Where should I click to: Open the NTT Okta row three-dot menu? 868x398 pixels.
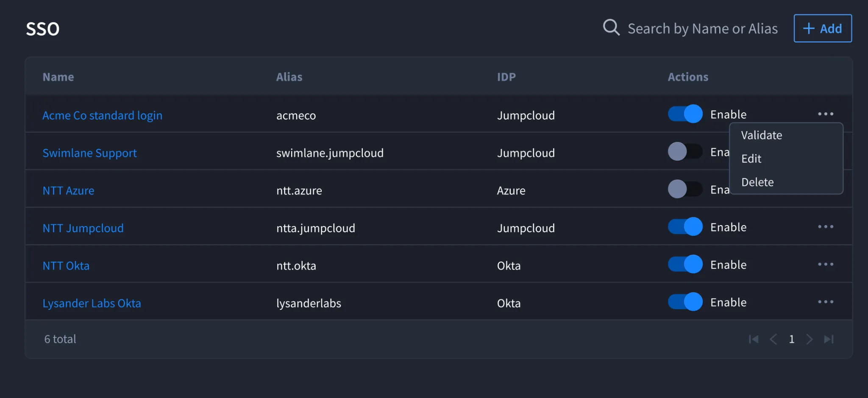[x=826, y=264]
